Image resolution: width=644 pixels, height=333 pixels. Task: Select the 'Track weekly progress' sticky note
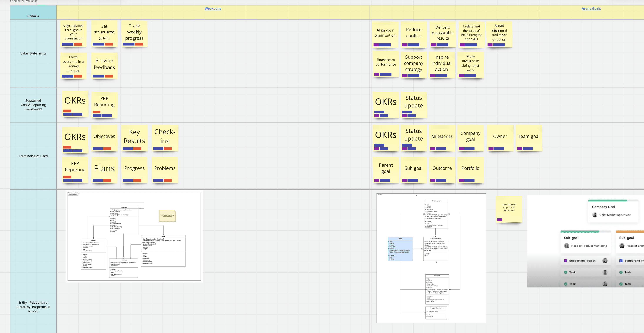click(134, 34)
